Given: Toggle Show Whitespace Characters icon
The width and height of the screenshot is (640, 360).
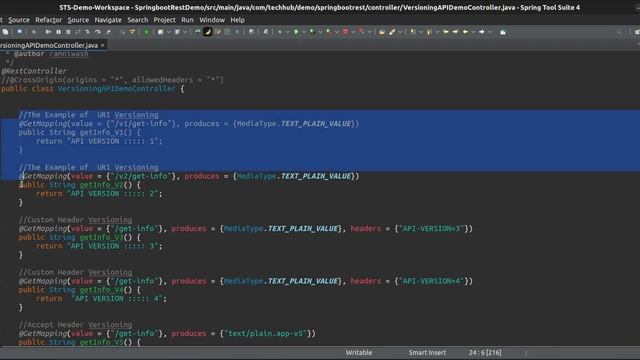Looking at the screenshot, I should coord(237,32).
